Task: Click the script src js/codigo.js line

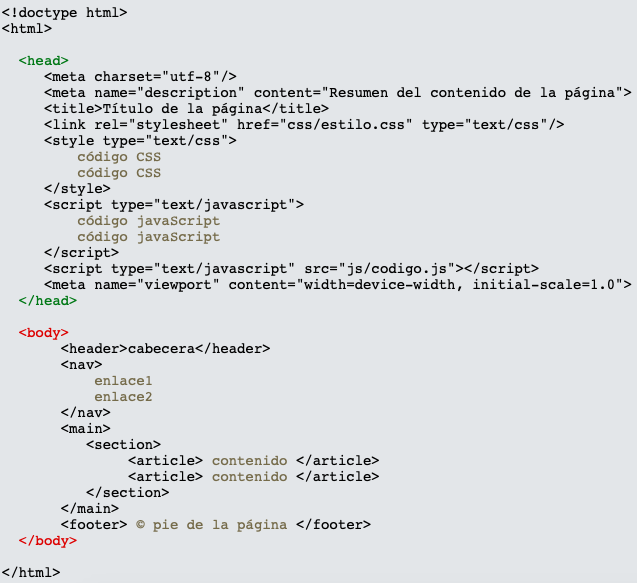Action: (291, 269)
